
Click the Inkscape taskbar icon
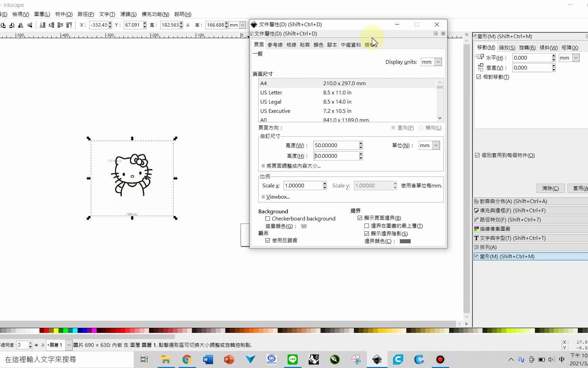pyautogui.click(x=377, y=359)
